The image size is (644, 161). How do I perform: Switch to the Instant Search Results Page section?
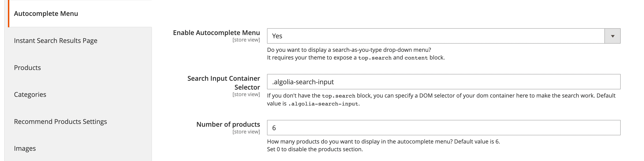coord(56,40)
